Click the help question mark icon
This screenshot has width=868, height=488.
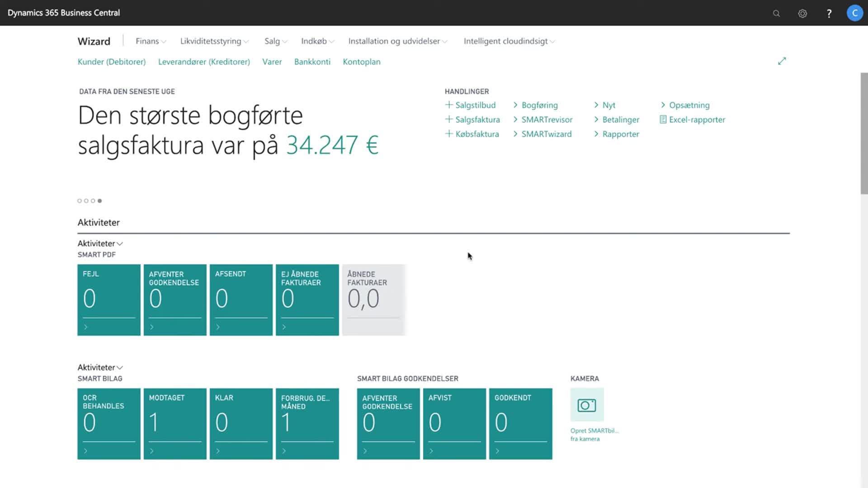pyautogui.click(x=829, y=14)
